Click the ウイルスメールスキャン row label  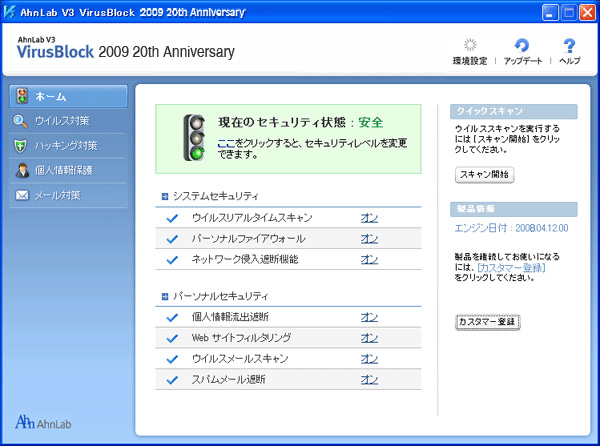point(240,359)
